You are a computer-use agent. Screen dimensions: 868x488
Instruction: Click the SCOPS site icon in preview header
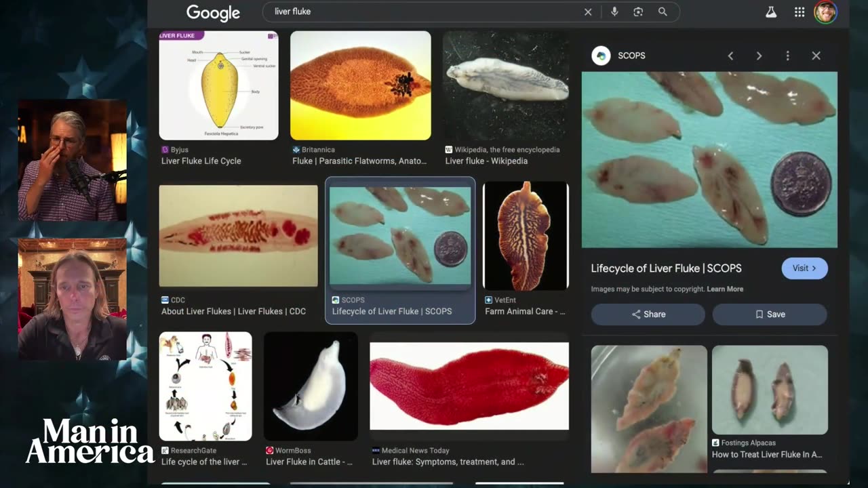(x=601, y=56)
